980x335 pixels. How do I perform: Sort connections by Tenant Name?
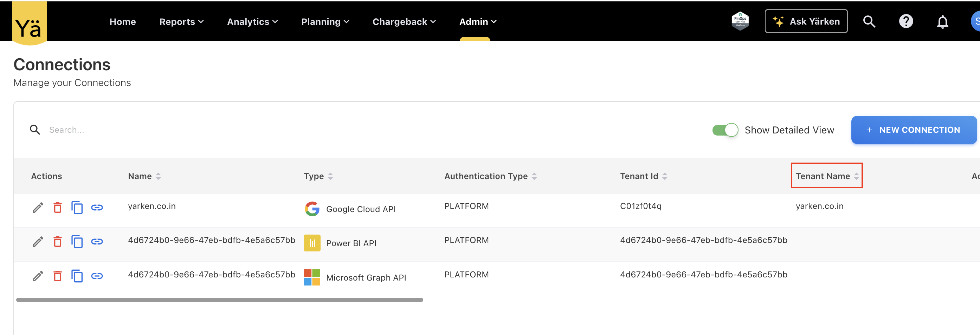[826, 176]
